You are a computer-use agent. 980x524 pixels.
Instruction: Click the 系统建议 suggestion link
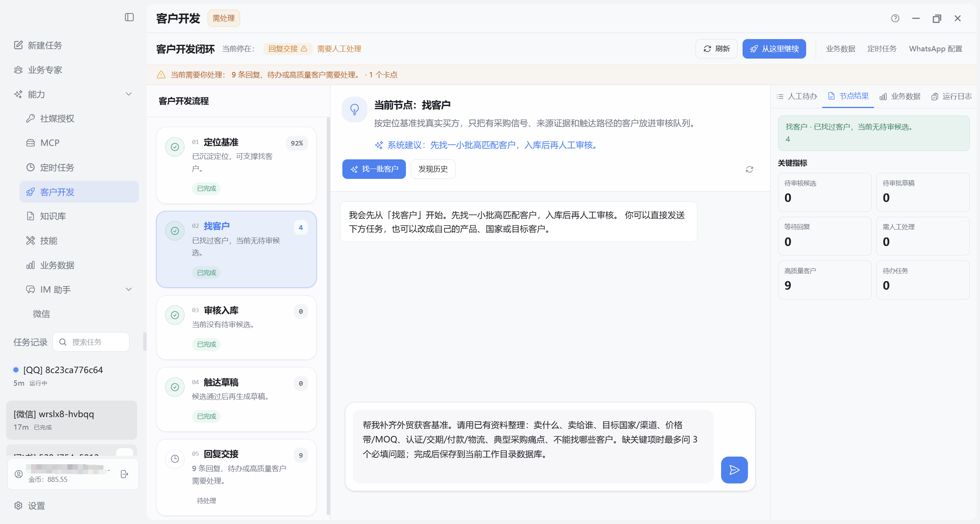click(487, 145)
